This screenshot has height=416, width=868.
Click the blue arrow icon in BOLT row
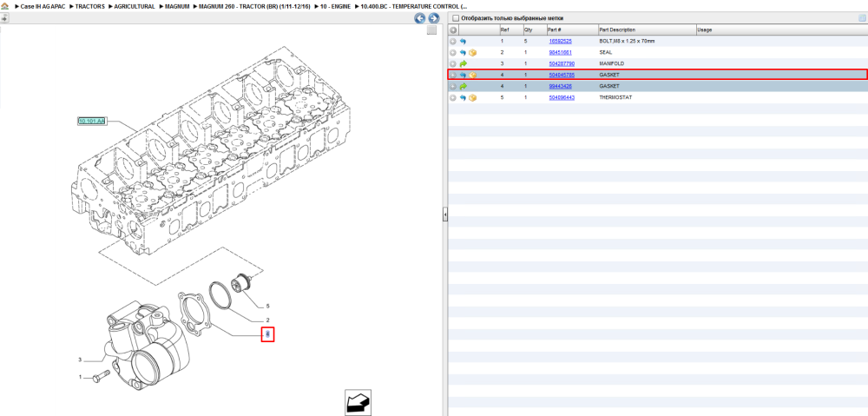pos(463,42)
